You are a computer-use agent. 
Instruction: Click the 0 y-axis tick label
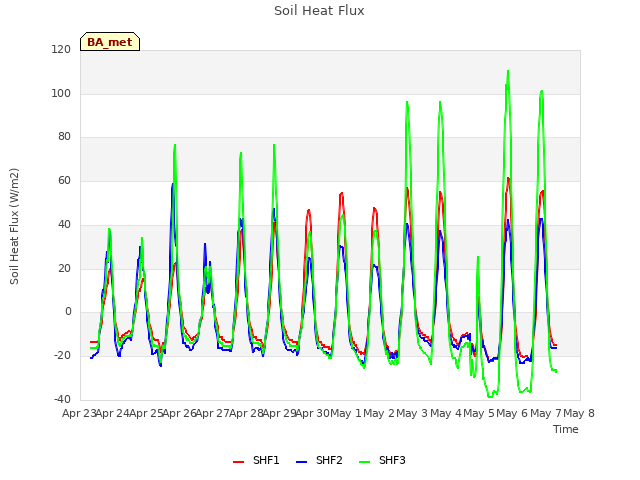click(68, 312)
